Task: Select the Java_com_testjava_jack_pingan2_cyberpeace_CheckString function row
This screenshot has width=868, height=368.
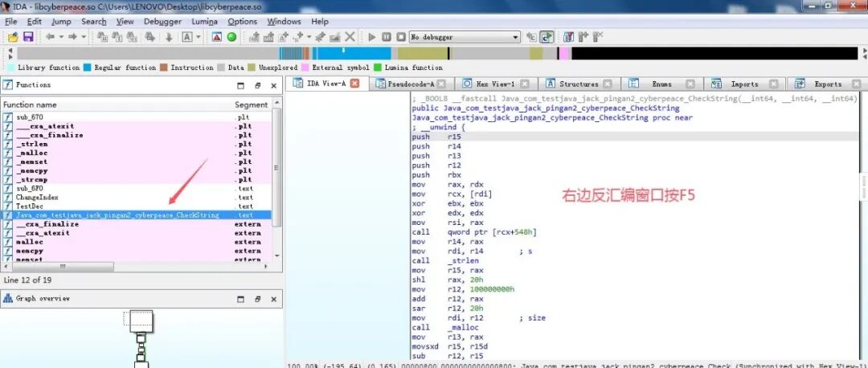Action: (x=137, y=215)
